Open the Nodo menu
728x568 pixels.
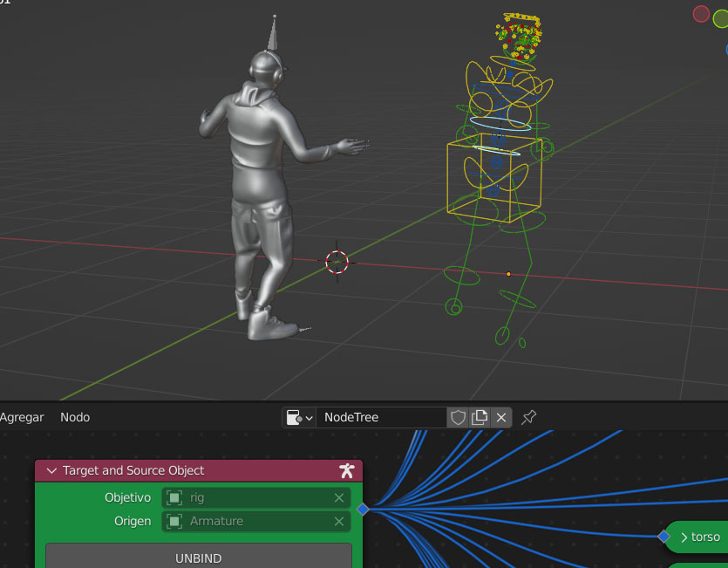(75, 417)
